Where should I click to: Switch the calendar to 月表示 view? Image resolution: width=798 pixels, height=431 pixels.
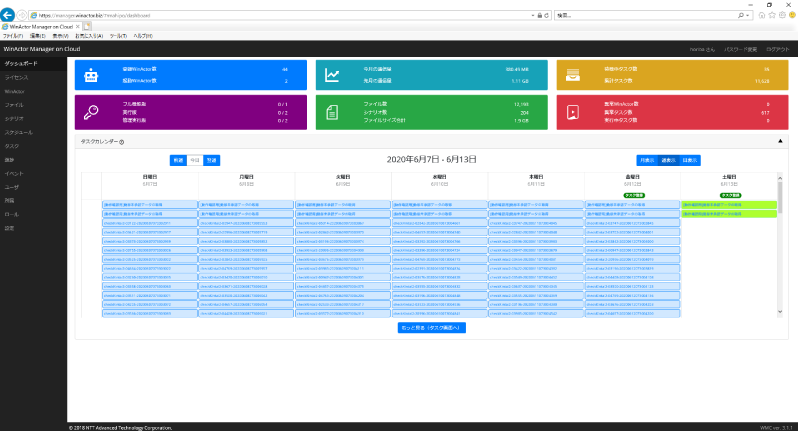click(647, 159)
